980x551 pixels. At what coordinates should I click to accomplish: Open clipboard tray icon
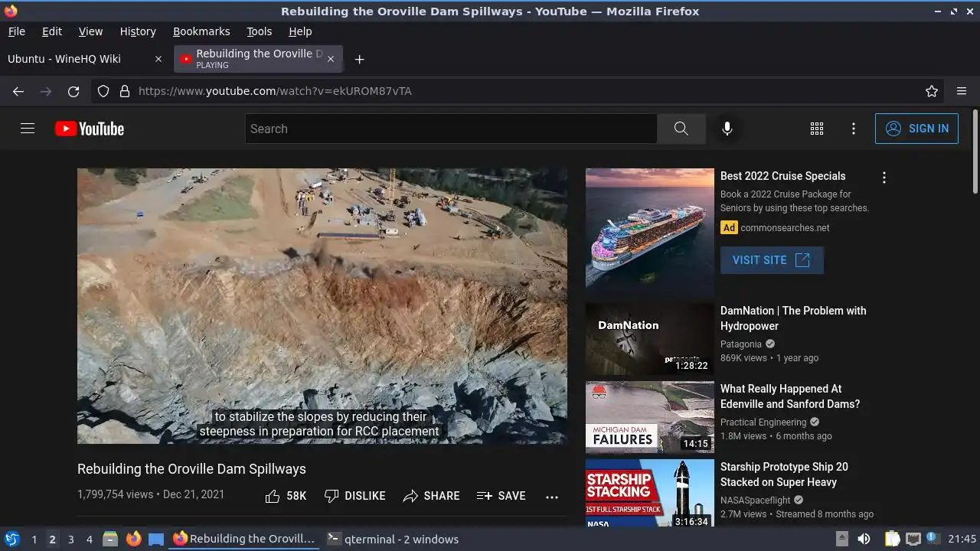click(892, 539)
